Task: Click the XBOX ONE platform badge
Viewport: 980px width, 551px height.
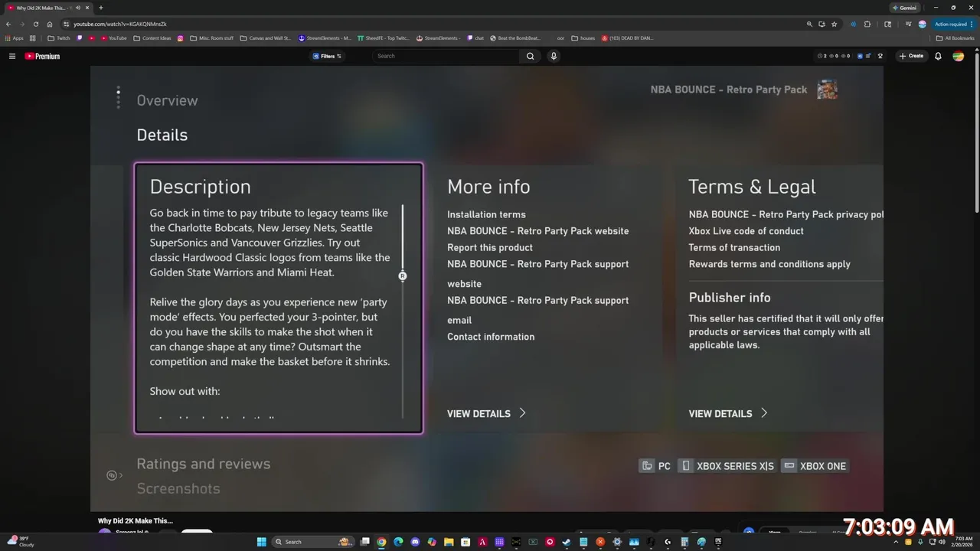Action: [815, 466]
